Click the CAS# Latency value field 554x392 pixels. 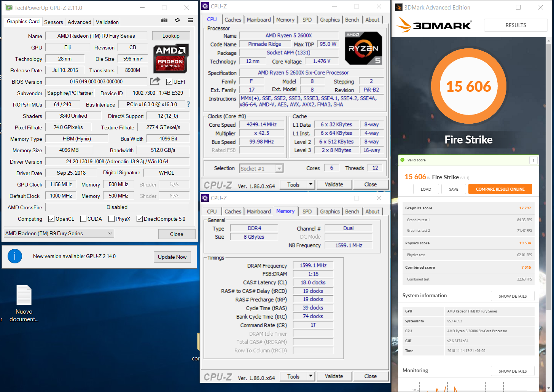(313, 282)
